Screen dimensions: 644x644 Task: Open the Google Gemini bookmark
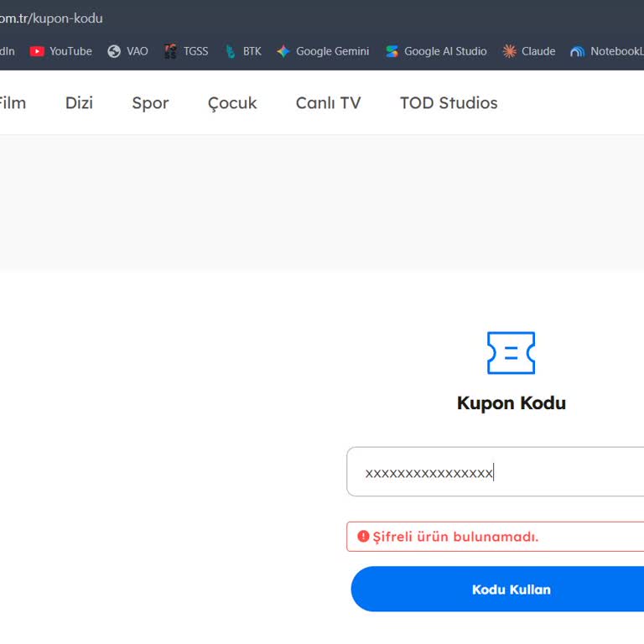[x=323, y=51]
